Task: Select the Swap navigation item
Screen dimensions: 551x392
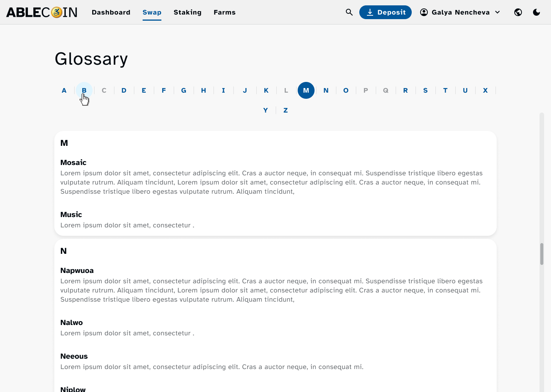Action: click(152, 12)
